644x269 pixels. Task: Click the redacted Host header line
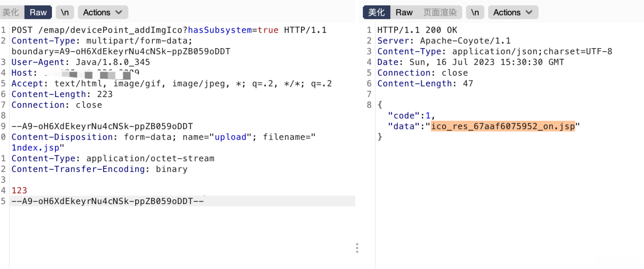tap(76, 73)
